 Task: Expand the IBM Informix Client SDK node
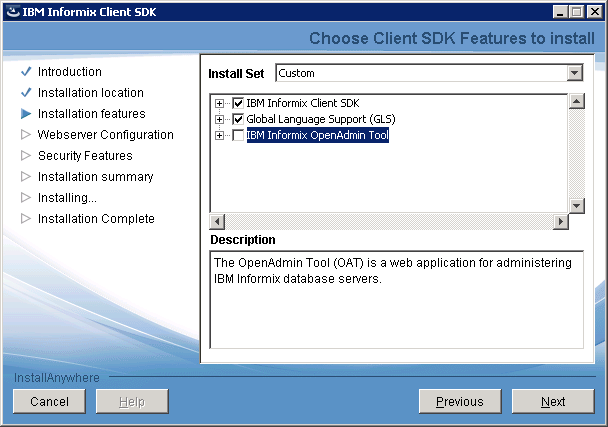pyautogui.click(x=219, y=103)
